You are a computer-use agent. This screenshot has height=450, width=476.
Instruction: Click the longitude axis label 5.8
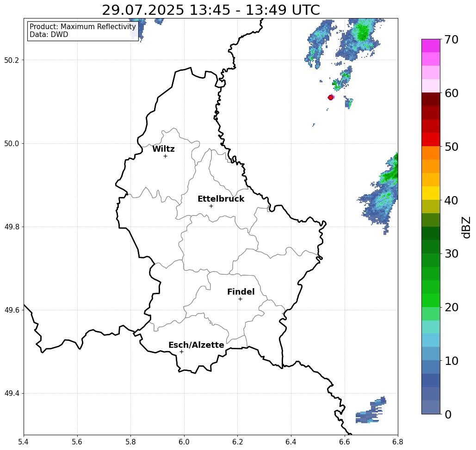point(130,442)
